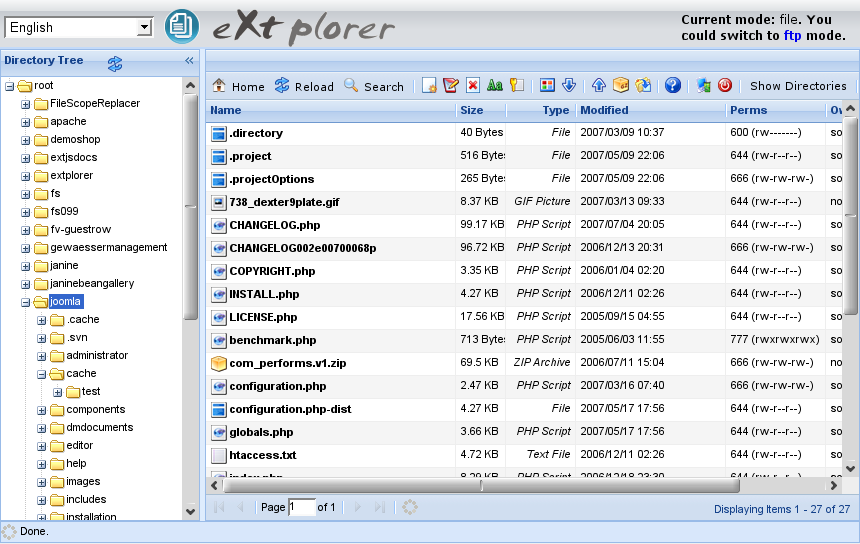
Task: Sort by the Modified column header
Action: click(650, 110)
